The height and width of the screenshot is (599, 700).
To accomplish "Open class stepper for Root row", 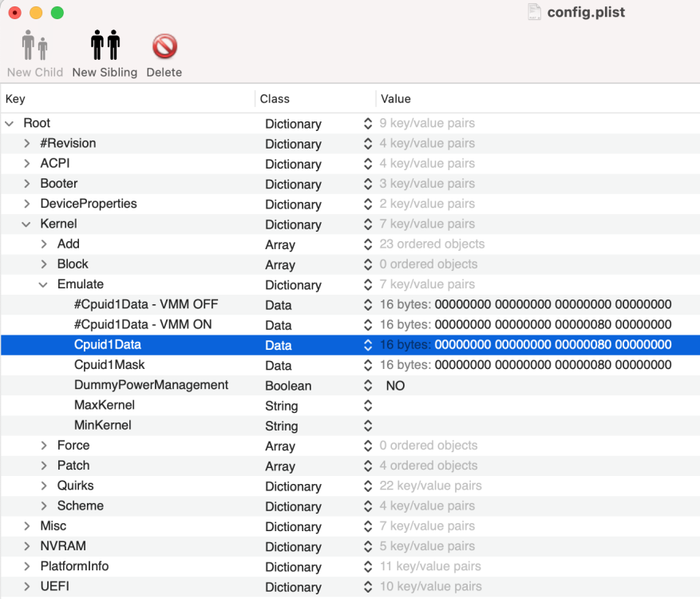I will point(368,124).
